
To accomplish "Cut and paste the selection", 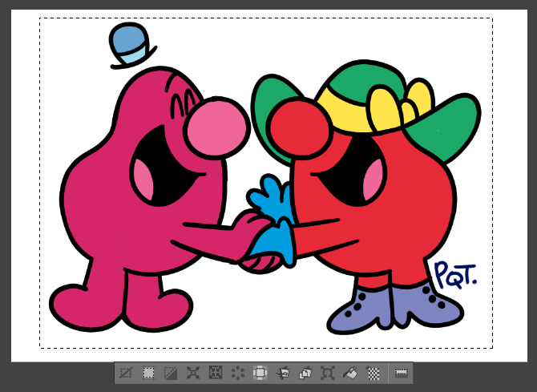I will [283, 373].
